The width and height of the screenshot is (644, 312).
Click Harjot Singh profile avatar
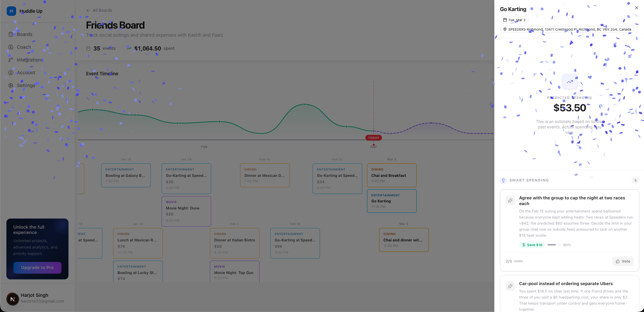(x=13, y=299)
